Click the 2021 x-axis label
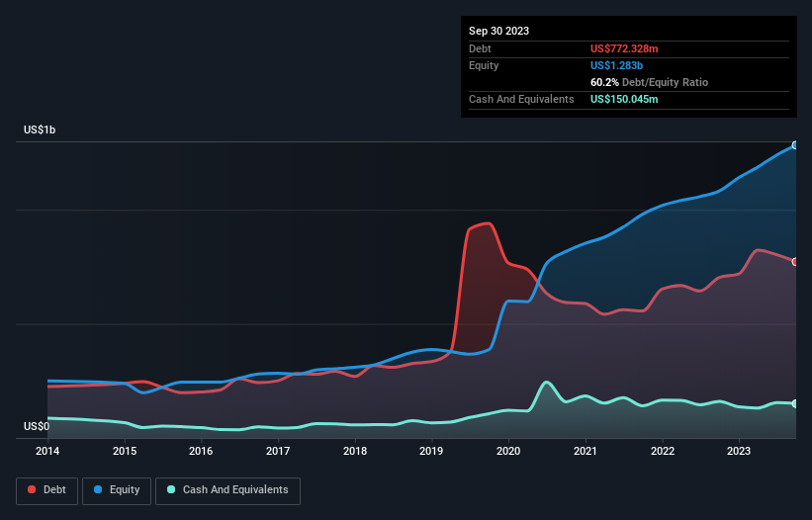The width and height of the screenshot is (812, 520). click(x=586, y=451)
